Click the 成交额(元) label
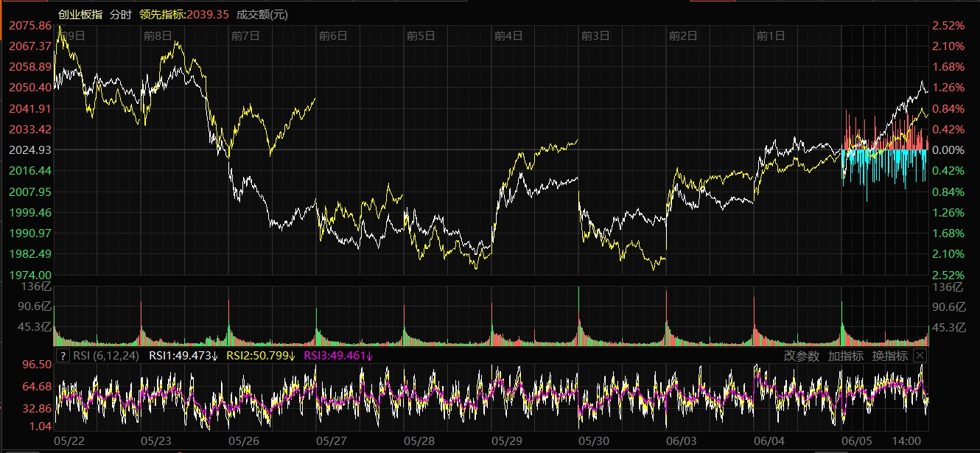The image size is (980, 453). pyautogui.click(x=262, y=14)
